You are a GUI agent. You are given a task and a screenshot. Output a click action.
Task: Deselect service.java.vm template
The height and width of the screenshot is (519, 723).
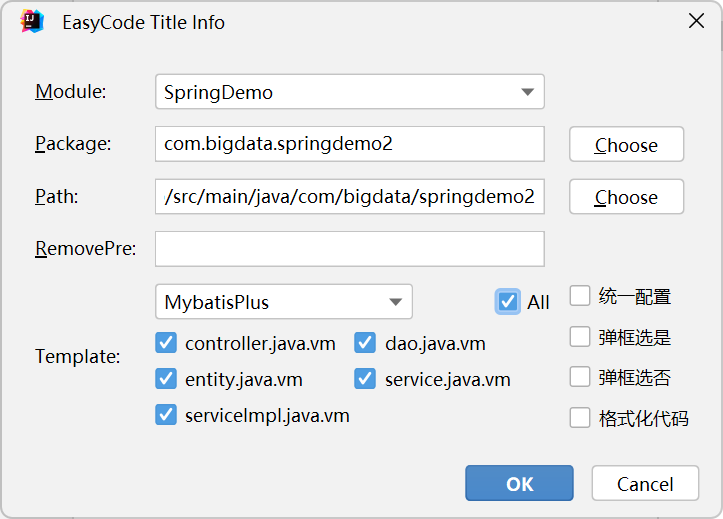(x=366, y=380)
